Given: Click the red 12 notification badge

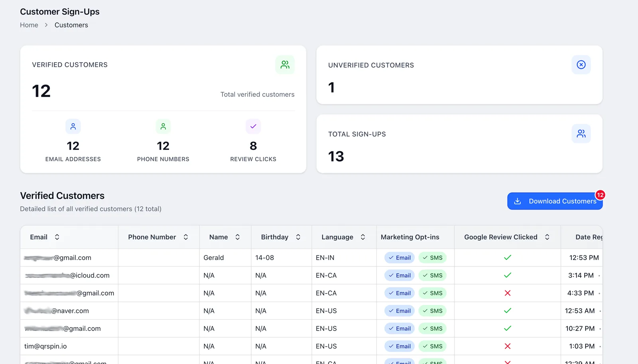Looking at the screenshot, I should (600, 195).
